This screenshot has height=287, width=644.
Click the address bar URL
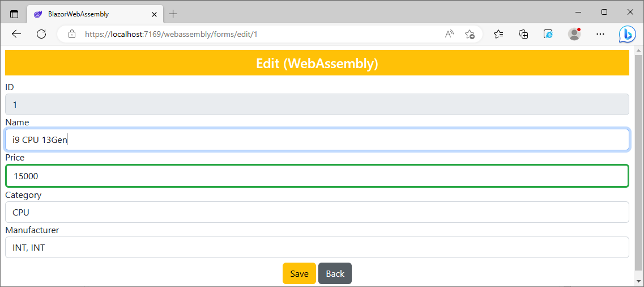[x=171, y=34]
